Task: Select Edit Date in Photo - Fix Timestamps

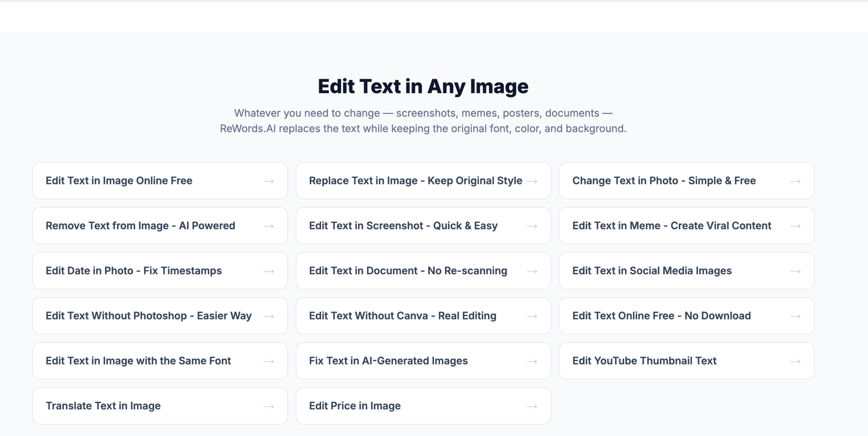Action: [x=160, y=271]
